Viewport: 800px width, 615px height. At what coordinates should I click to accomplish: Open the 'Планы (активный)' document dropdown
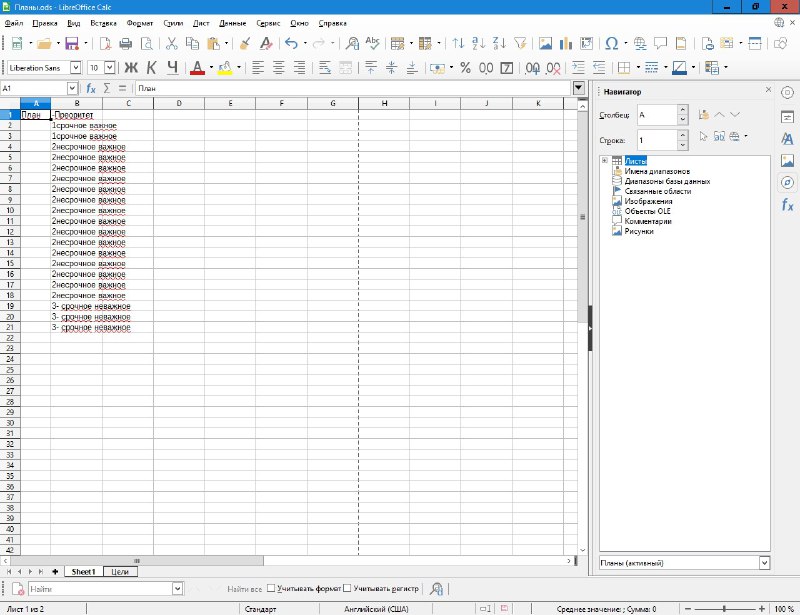764,563
